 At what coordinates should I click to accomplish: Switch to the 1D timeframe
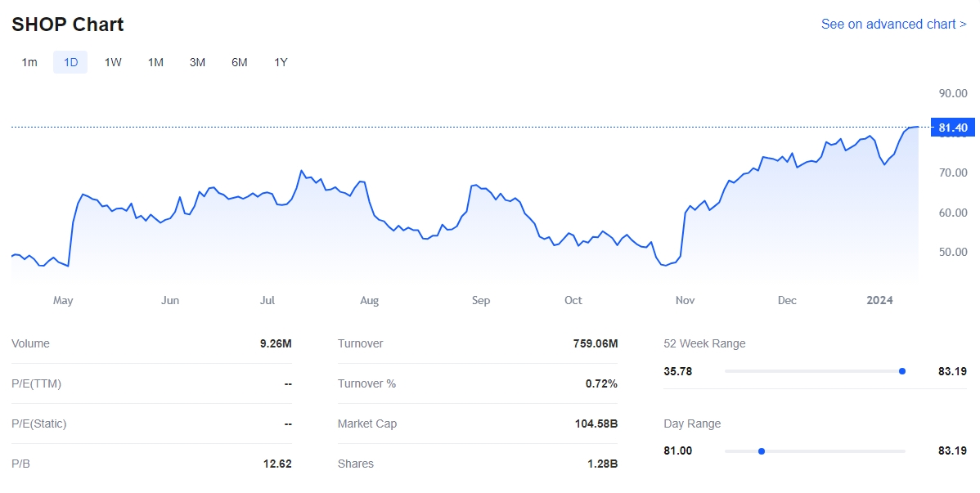[x=70, y=62]
